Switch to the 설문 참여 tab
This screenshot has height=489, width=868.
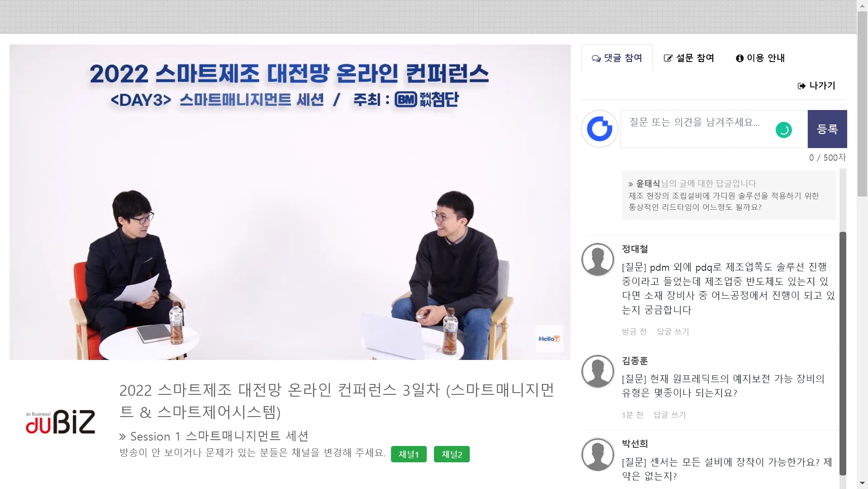(689, 58)
